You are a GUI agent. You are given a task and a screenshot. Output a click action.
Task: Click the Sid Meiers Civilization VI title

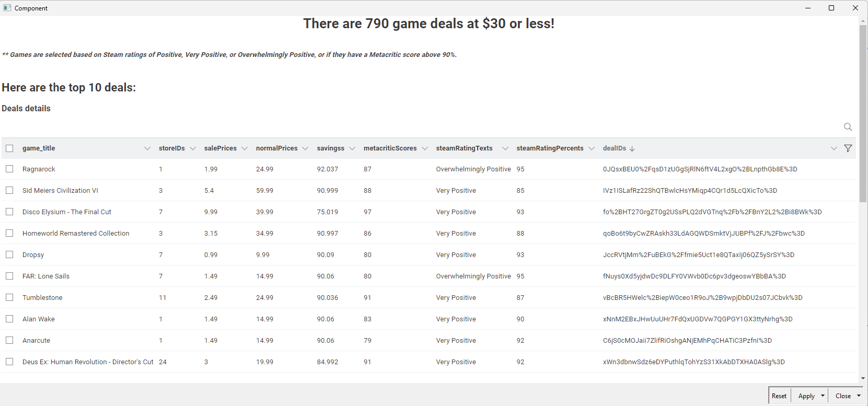(x=60, y=190)
